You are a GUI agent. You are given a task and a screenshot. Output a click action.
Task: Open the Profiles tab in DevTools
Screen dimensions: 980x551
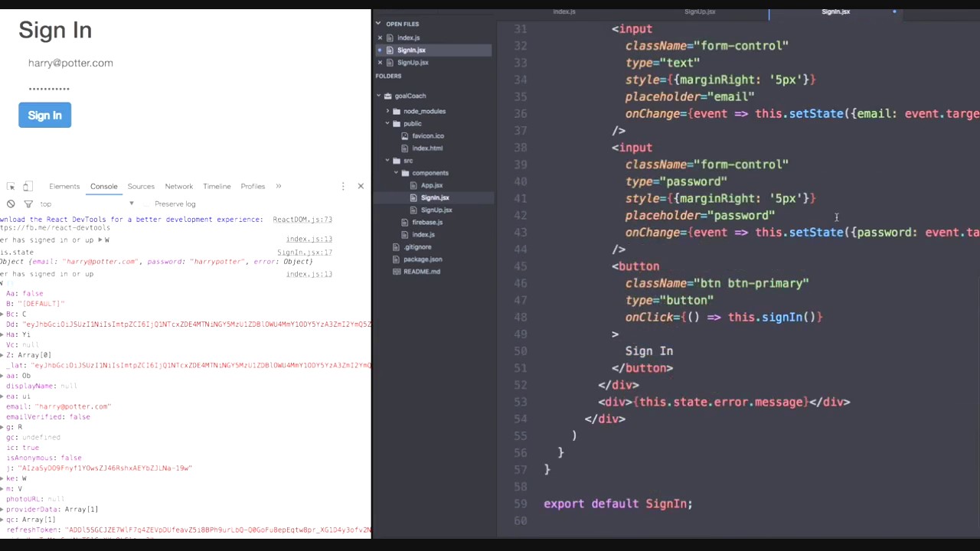point(253,186)
